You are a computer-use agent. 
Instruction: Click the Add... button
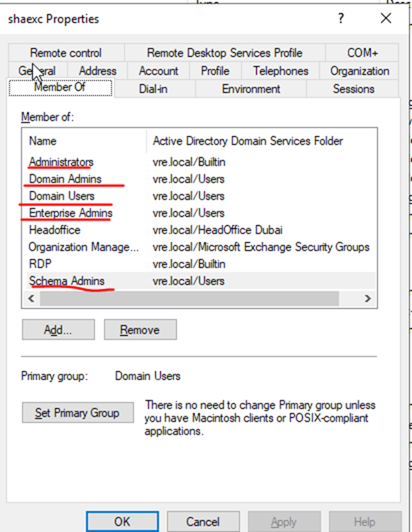pos(58,330)
